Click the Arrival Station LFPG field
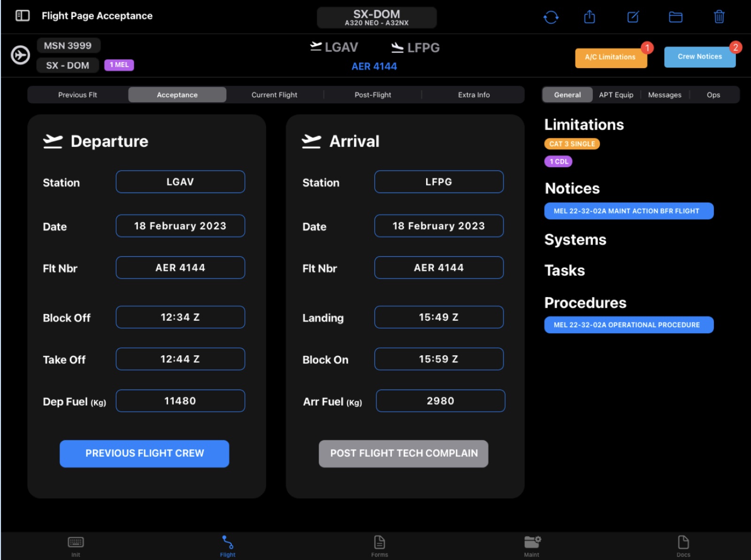 439,182
